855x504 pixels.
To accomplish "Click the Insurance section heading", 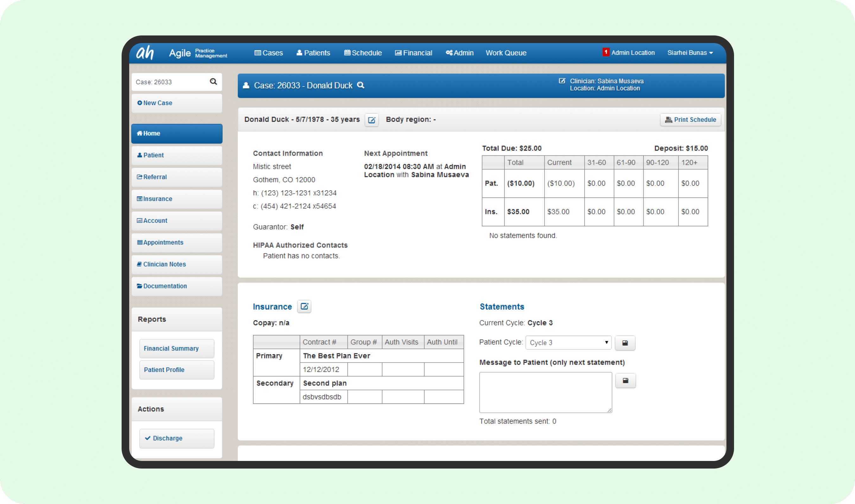I will pos(272,307).
